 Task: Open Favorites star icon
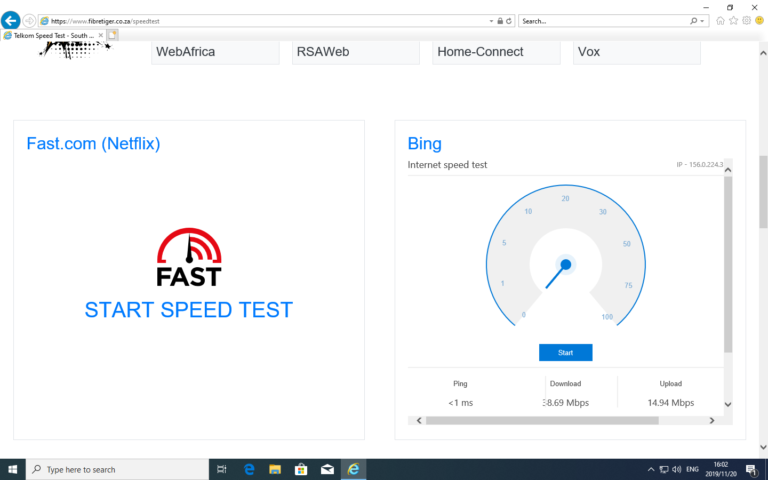[733, 21]
